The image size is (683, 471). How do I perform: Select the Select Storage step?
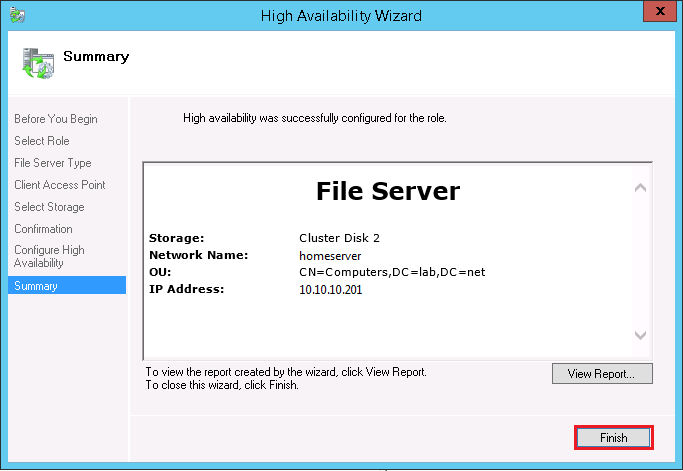point(49,207)
